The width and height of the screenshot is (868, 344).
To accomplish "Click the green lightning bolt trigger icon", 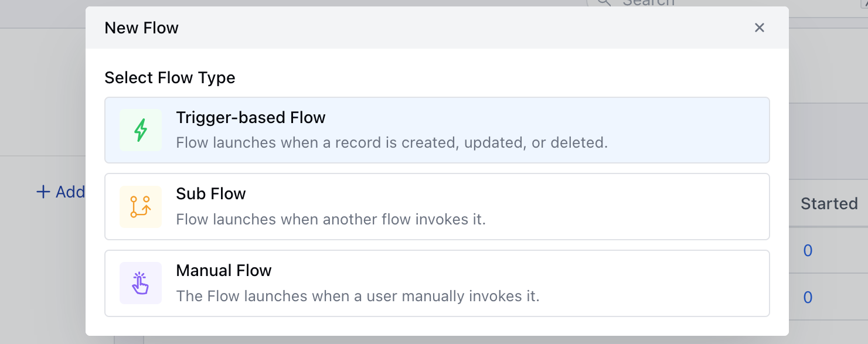I will pyautogui.click(x=140, y=130).
